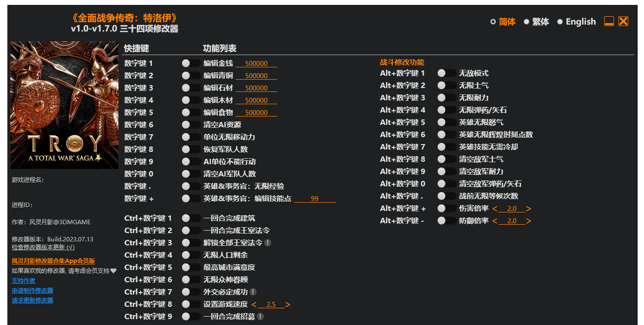Enable 英雄技能无需冷却 toggle
Image resolution: width=644 pixels, height=325 pixels.
click(x=446, y=147)
